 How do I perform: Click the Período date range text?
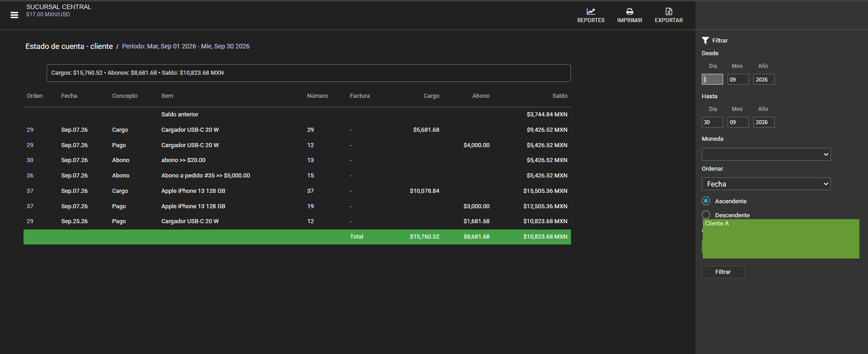(186, 46)
